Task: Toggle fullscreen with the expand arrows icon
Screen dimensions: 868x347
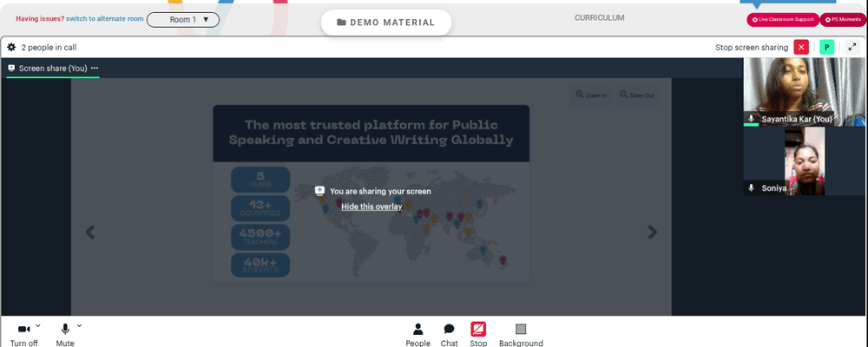Action: pos(852,47)
